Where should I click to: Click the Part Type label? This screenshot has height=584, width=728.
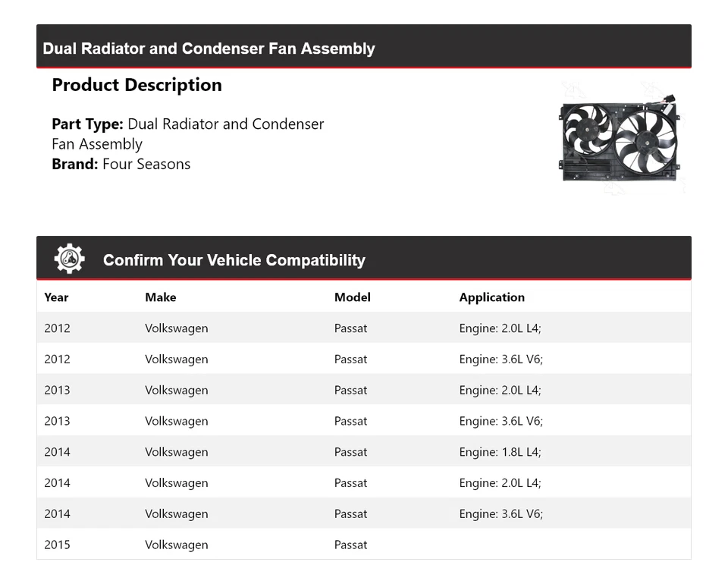[87, 124]
